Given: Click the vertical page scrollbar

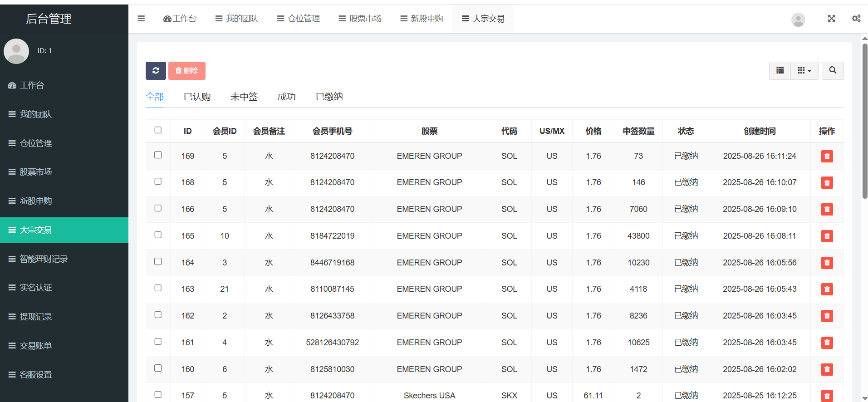Looking at the screenshot, I should click(x=864, y=121).
